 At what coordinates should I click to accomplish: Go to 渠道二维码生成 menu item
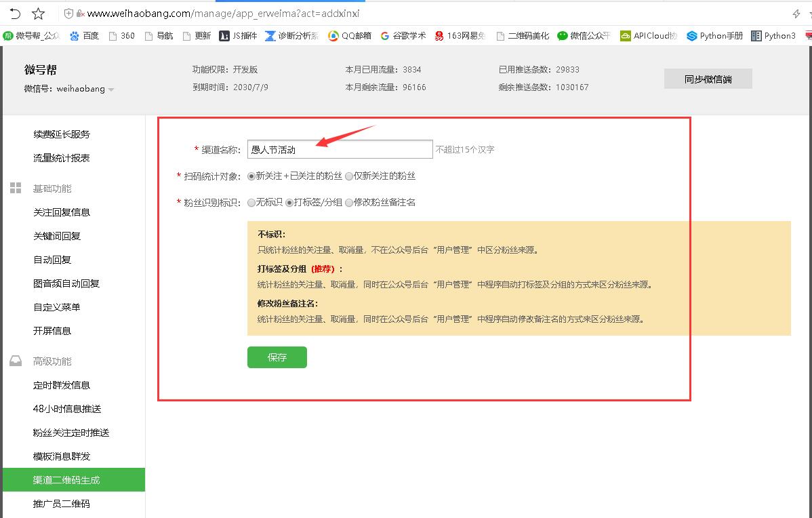click(x=66, y=480)
